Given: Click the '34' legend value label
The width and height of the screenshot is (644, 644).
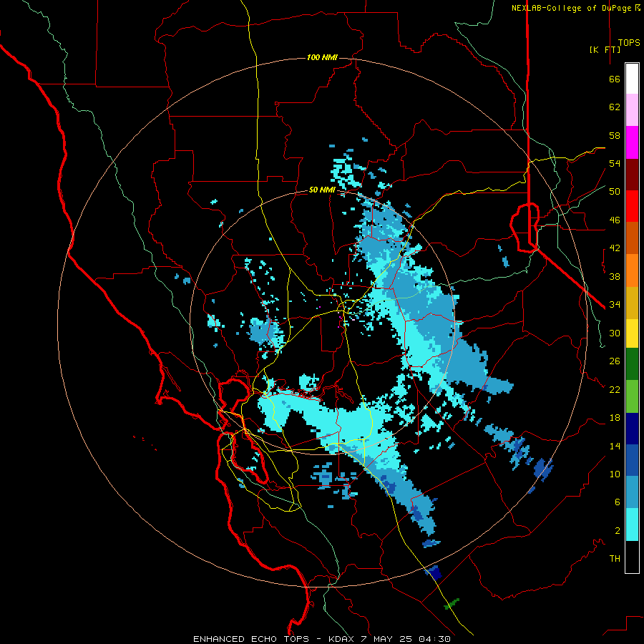Looking at the screenshot, I should (614, 304).
